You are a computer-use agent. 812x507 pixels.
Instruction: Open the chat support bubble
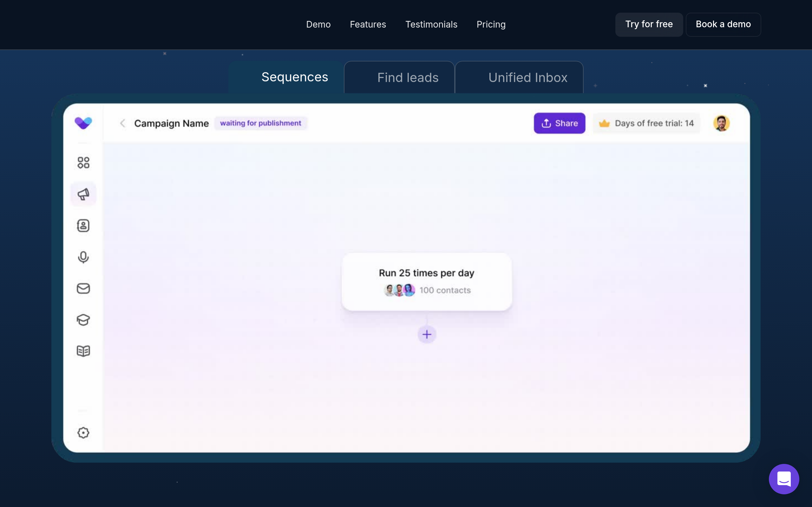click(x=783, y=479)
